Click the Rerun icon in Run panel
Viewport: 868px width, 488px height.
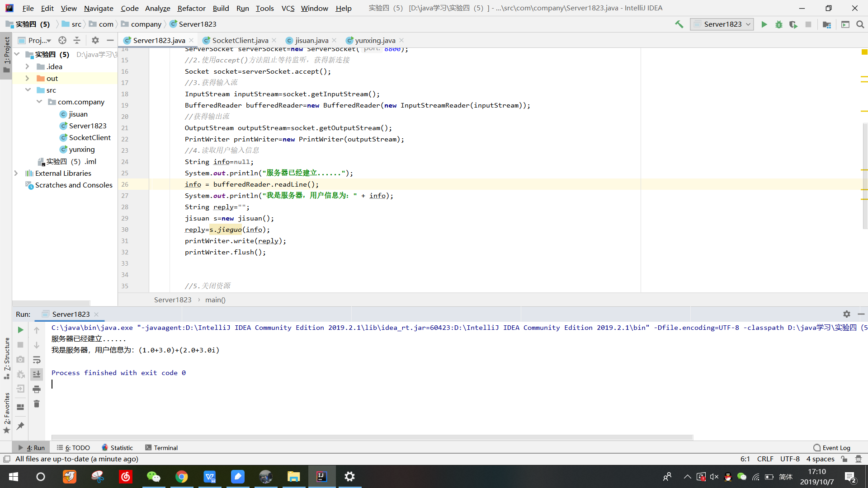20,330
